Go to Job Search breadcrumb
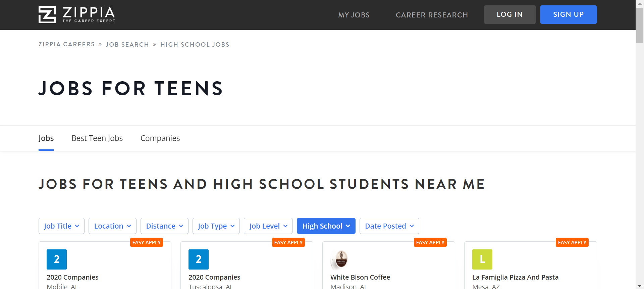The image size is (644, 289). click(x=127, y=44)
